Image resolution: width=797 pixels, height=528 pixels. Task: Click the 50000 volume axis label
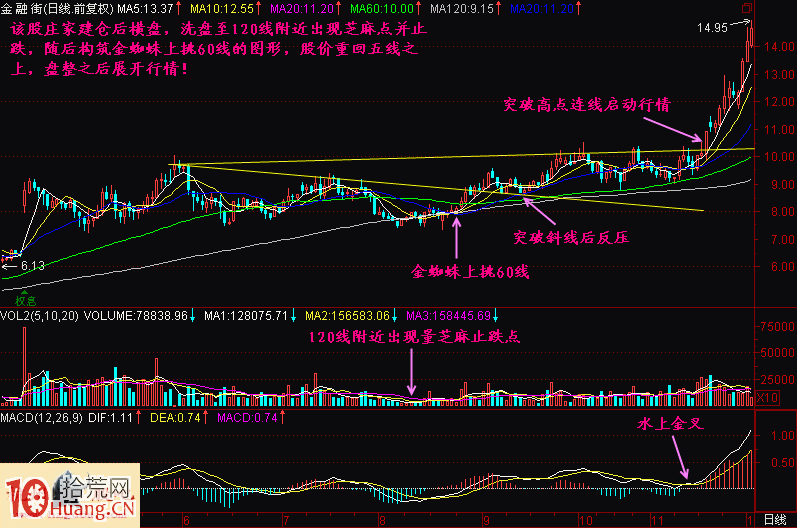[779, 352]
